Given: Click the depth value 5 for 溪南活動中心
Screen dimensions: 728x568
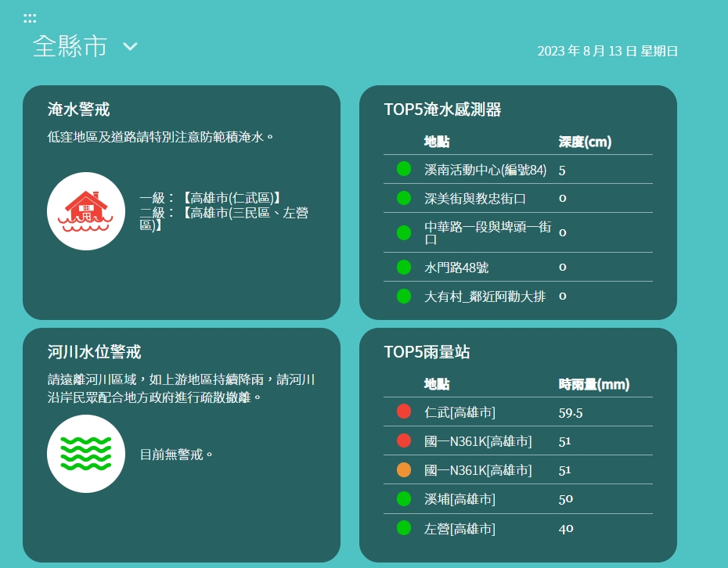Looking at the screenshot, I should pos(561,169).
